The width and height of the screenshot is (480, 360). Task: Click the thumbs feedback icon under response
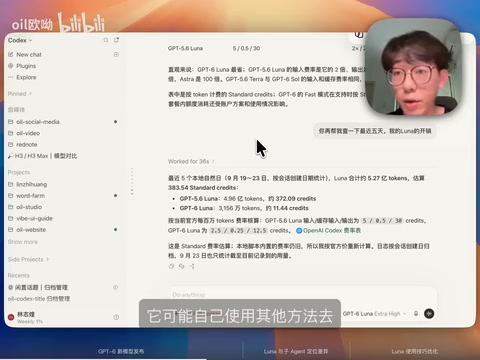(x=182, y=266)
